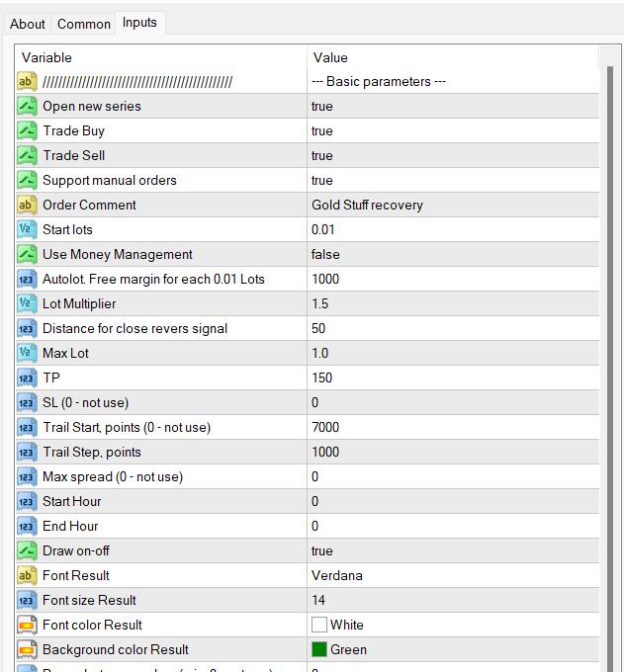Click the icon beside Lot Multiplier
This screenshot has height=672, width=624.
(27, 303)
